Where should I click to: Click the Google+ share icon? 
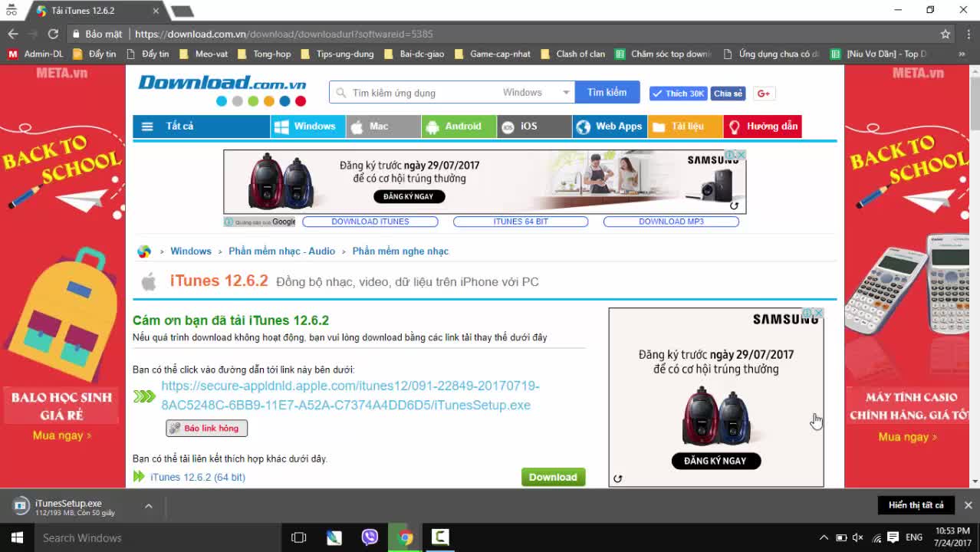(764, 94)
